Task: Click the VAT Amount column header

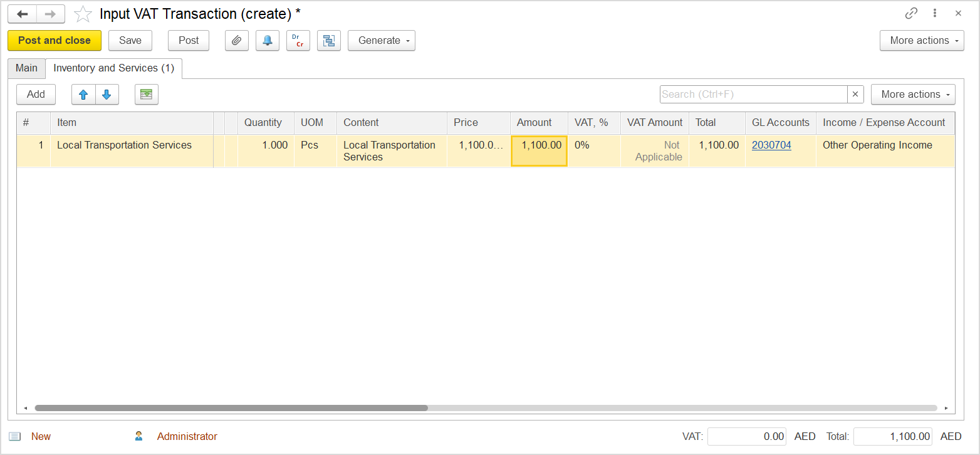Action: 655,123
